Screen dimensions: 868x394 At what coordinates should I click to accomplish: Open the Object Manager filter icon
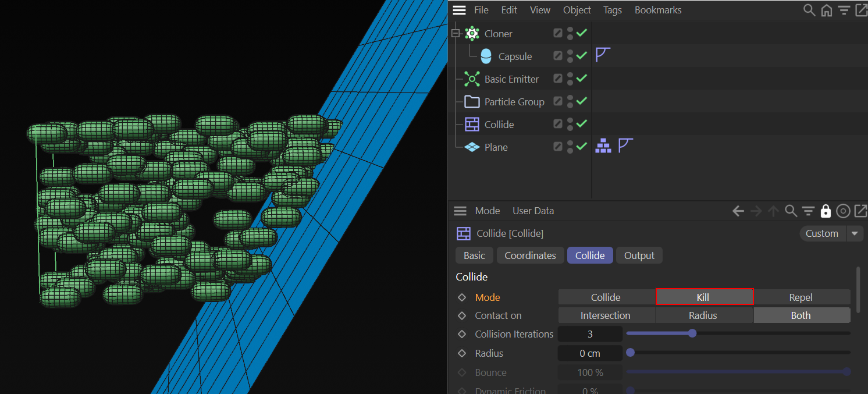(844, 10)
